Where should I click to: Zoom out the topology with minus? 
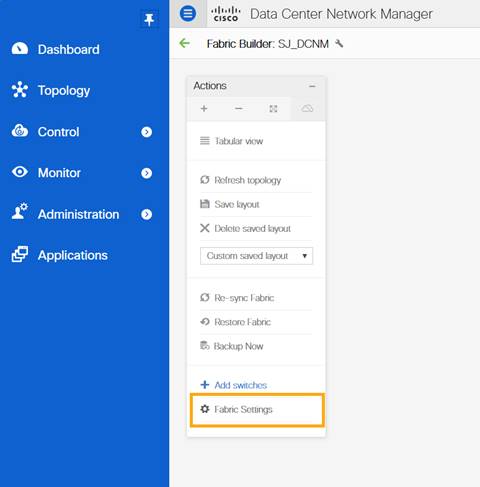point(238,108)
